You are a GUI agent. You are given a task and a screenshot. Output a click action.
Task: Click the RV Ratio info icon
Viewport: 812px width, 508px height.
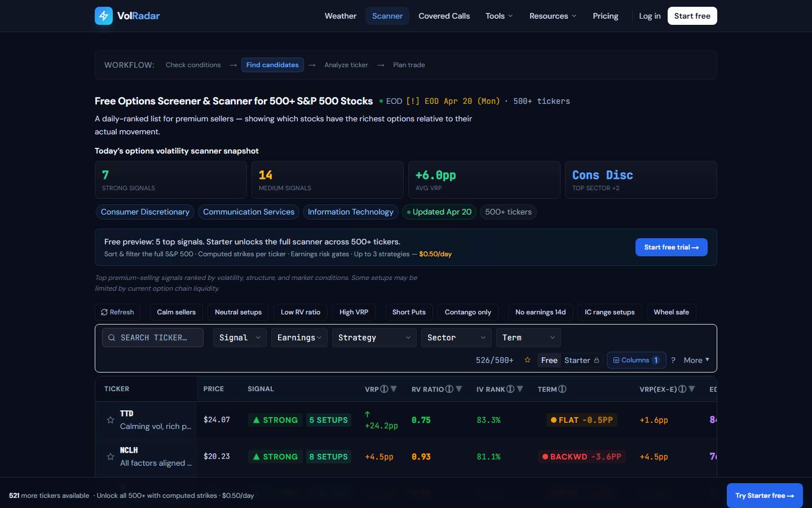pyautogui.click(x=449, y=389)
